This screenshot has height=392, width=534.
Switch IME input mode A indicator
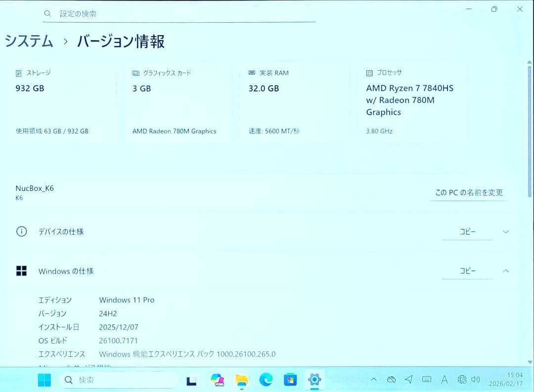coord(444,380)
